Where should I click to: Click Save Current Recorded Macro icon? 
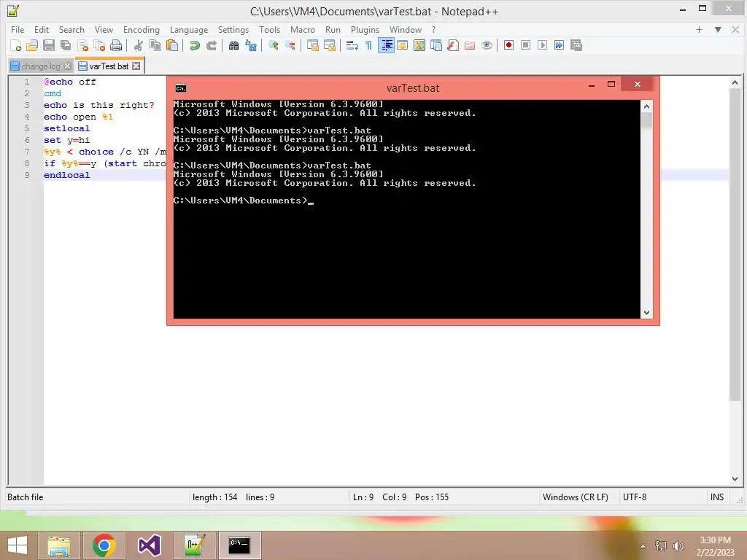tap(576, 45)
